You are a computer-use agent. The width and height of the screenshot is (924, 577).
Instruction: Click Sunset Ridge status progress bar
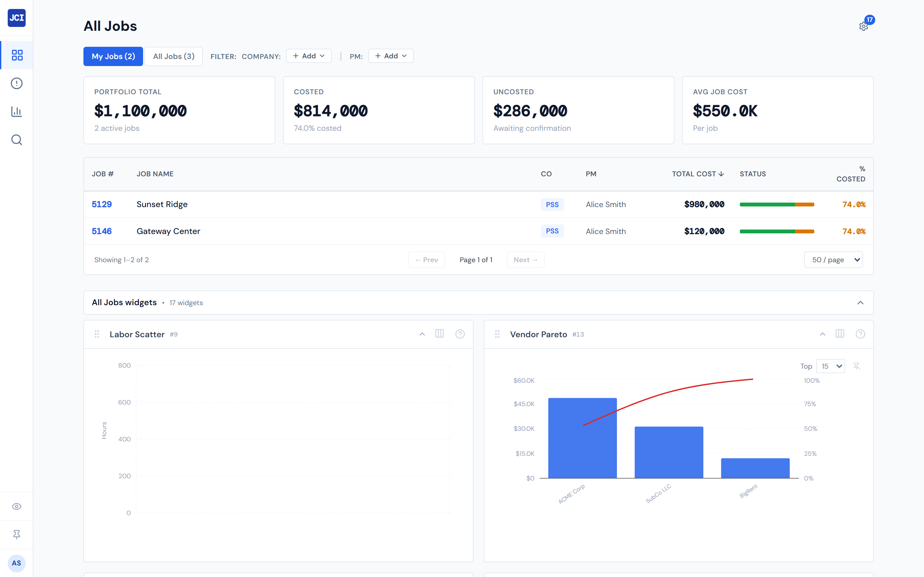(777, 205)
